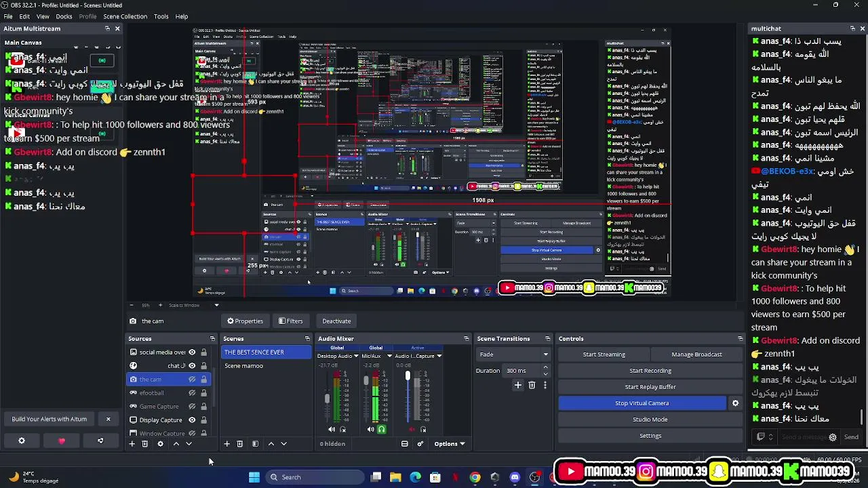The image size is (868, 488).
Task: Open the preview scale dropdown arrow
Action: tap(217, 305)
